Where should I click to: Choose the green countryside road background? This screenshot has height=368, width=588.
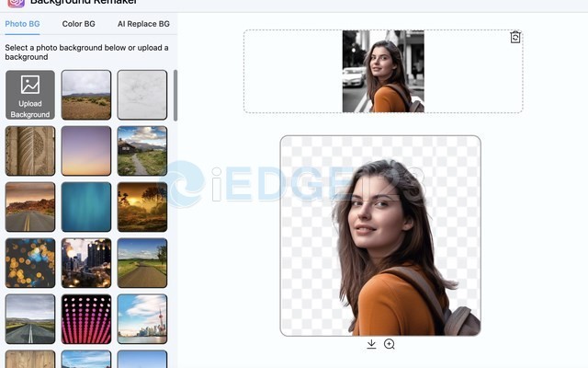[x=142, y=263]
